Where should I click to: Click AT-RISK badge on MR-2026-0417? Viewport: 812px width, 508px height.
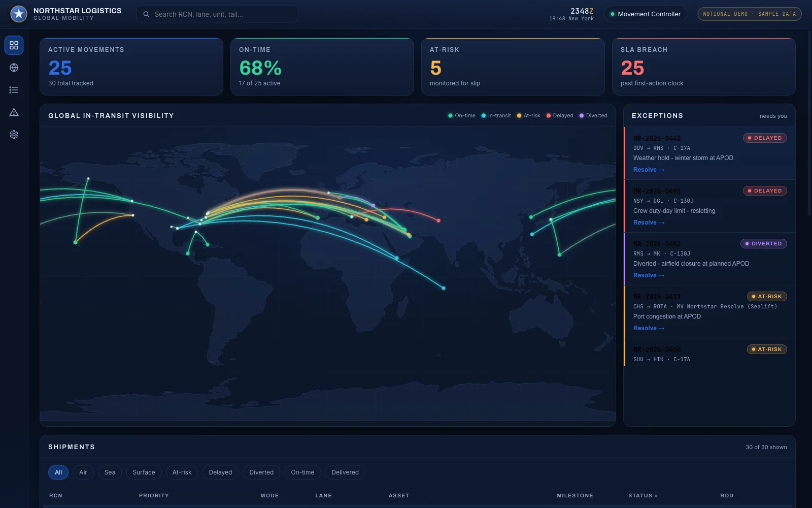pos(767,297)
